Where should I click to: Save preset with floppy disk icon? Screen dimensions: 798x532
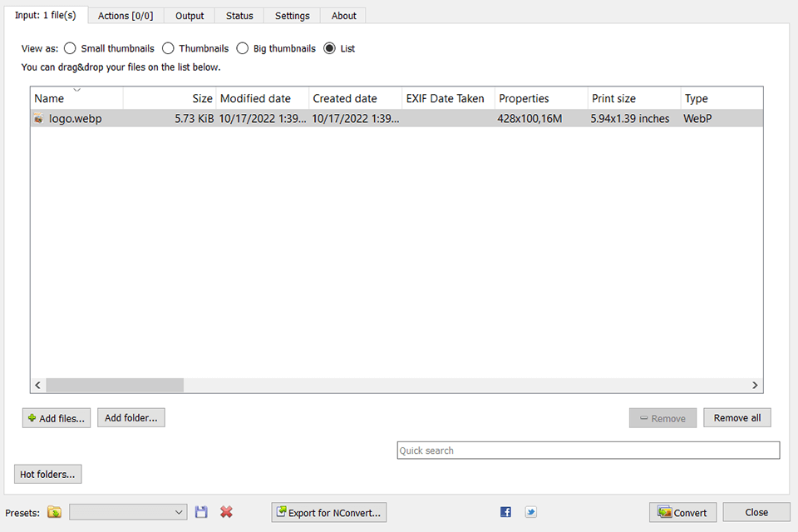[201, 512]
